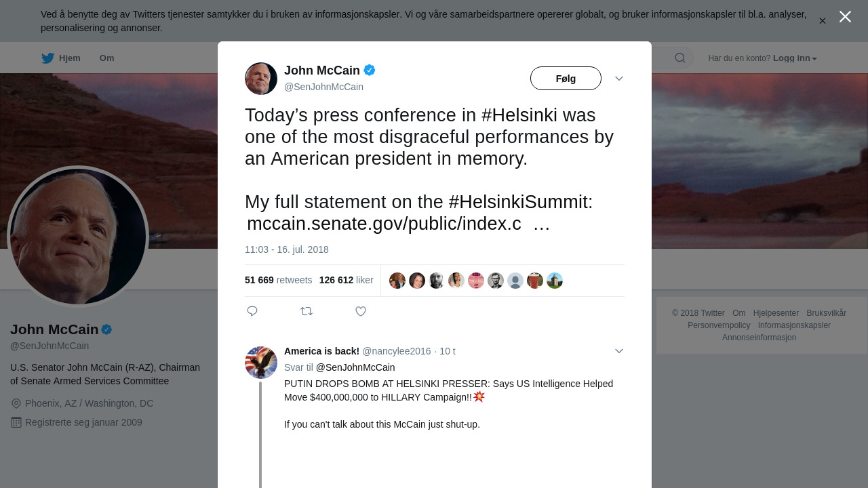Expand options chevron on nancylee2016 reply
The image size is (868, 488).
(x=619, y=351)
